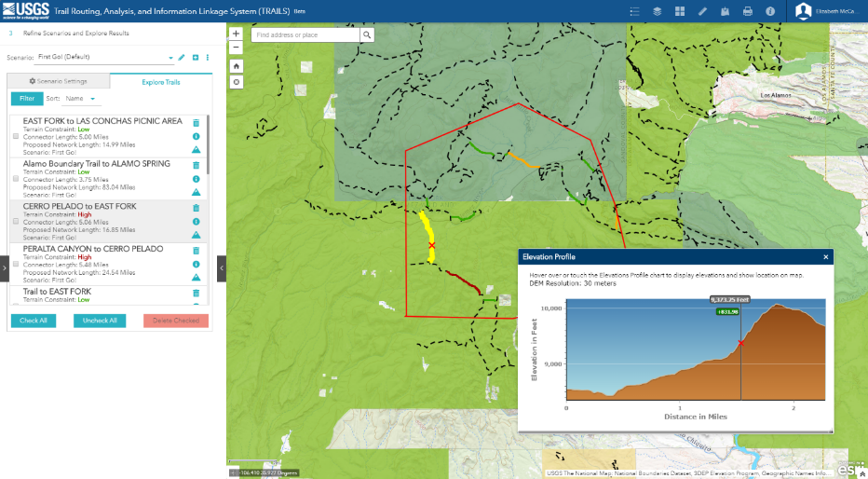Show elevation profile for EAST FORK to LAS CONCHAS
Image resolution: width=868 pixels, height=479 pixels.
196,149
